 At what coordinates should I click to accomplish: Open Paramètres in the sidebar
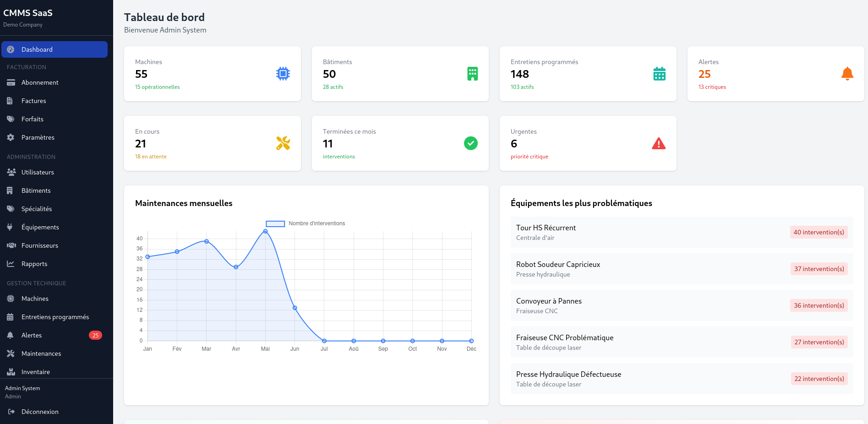tap(55, 137)
